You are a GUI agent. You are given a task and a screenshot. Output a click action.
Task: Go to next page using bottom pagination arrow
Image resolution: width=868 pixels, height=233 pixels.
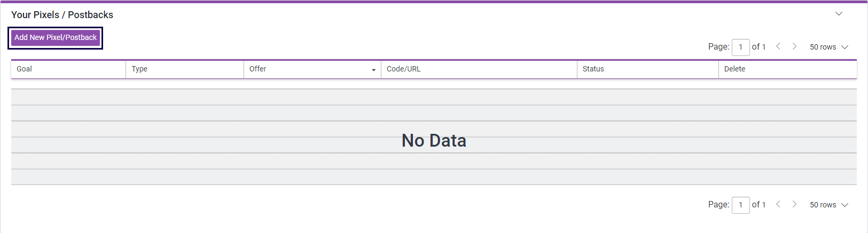pyautogui.click(x=794, y=204)
